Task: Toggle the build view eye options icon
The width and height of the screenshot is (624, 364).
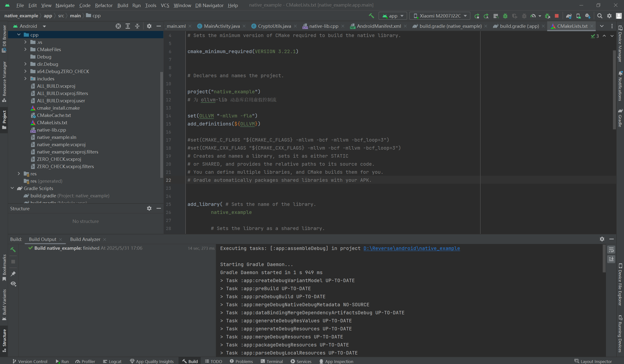Action: click(13, 284)
